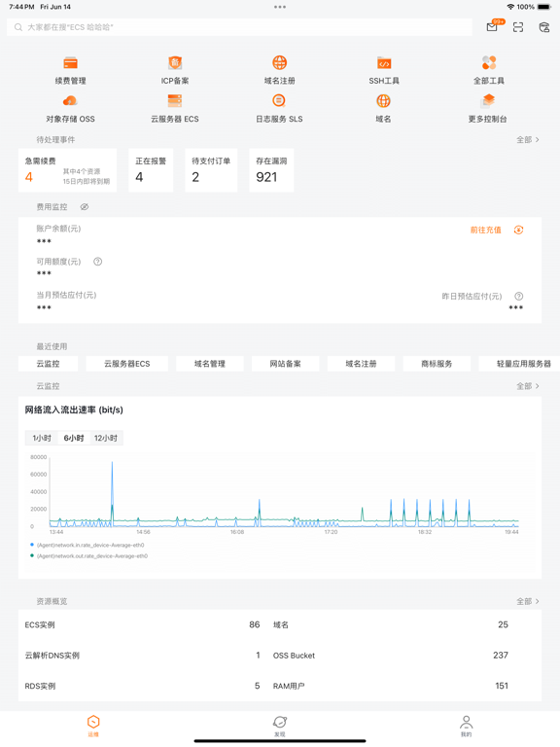Open the 正在报警 card
Viewport: 560px width, 747px height.
[x=151, y=170]
